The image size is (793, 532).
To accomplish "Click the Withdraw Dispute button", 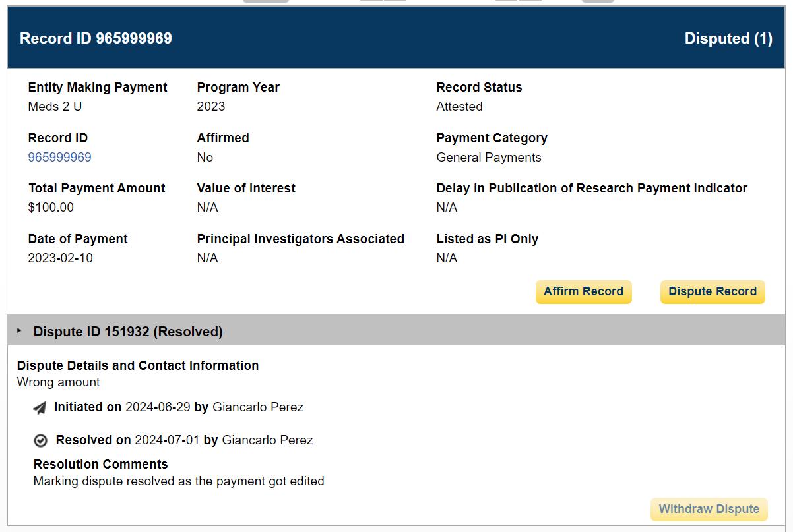I will point(709,509).
